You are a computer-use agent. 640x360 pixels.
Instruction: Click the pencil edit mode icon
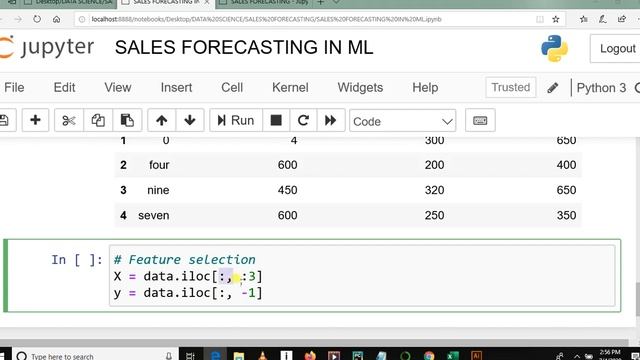[553, 88]
